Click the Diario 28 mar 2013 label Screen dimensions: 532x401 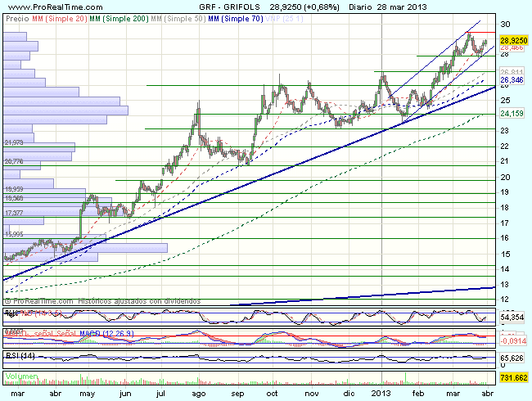tap(387, 7)
